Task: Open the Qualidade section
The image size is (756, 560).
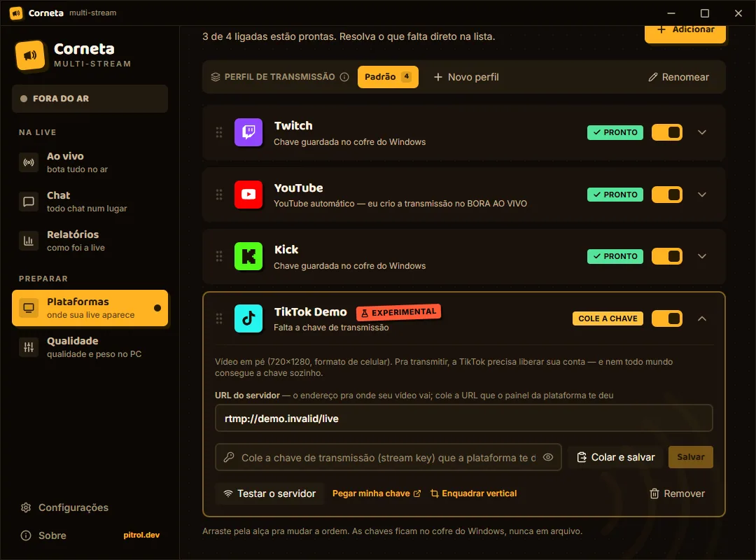Action: click(x=90, y=346)
